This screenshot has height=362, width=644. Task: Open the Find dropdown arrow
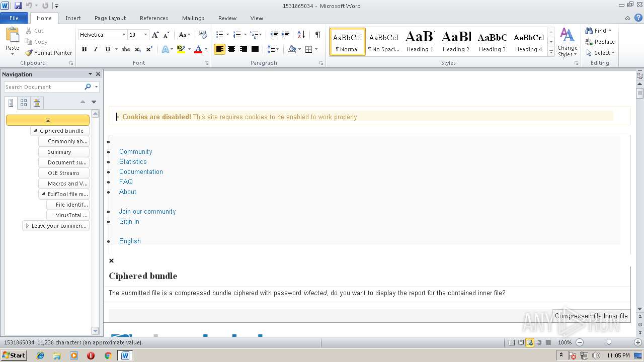pos(610,31)
